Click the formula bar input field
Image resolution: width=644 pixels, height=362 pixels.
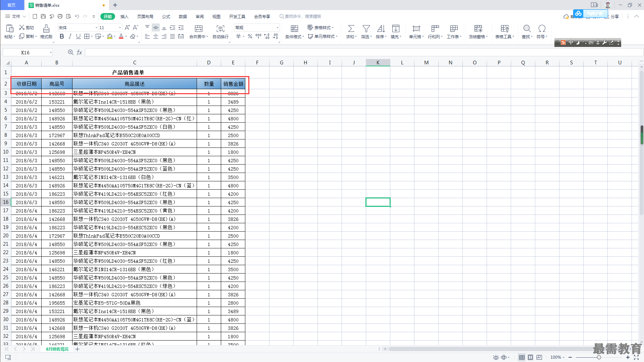364,52
